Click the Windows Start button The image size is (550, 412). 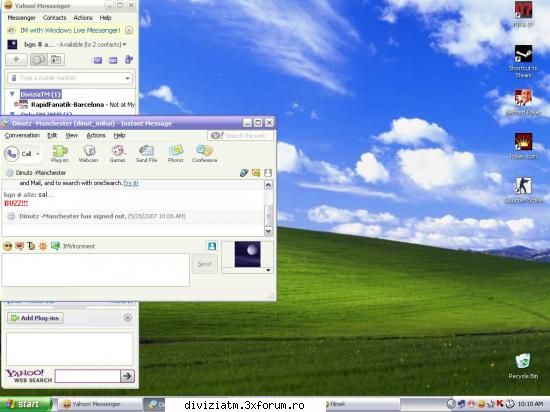[x=25, y=404]
